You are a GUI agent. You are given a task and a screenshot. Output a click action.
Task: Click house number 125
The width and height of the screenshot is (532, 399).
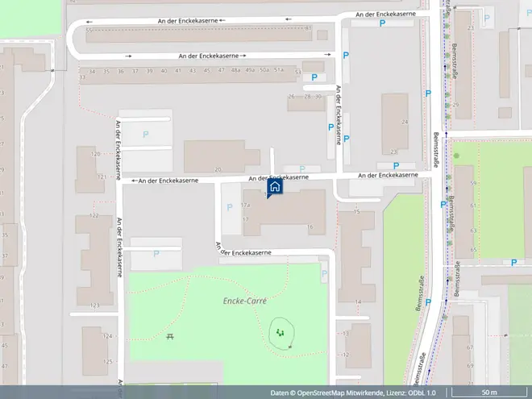point(107,362)
